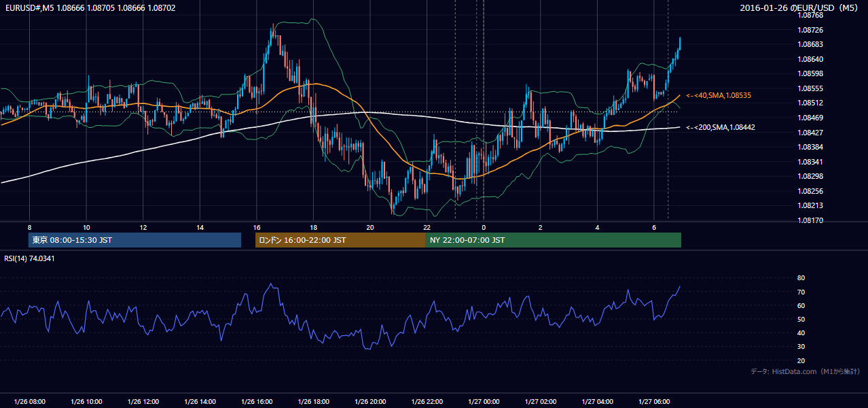The height and width of the screenshot is (408, 868).
Task: Select the 2016-01-26 EUR/USD (M5) chart title
Action: (800, 7)
